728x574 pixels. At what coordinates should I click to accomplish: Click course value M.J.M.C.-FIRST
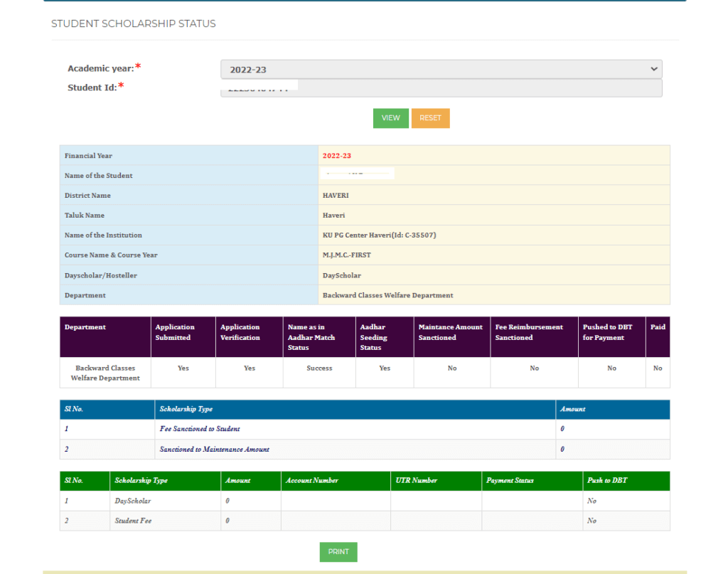point(346,255)
